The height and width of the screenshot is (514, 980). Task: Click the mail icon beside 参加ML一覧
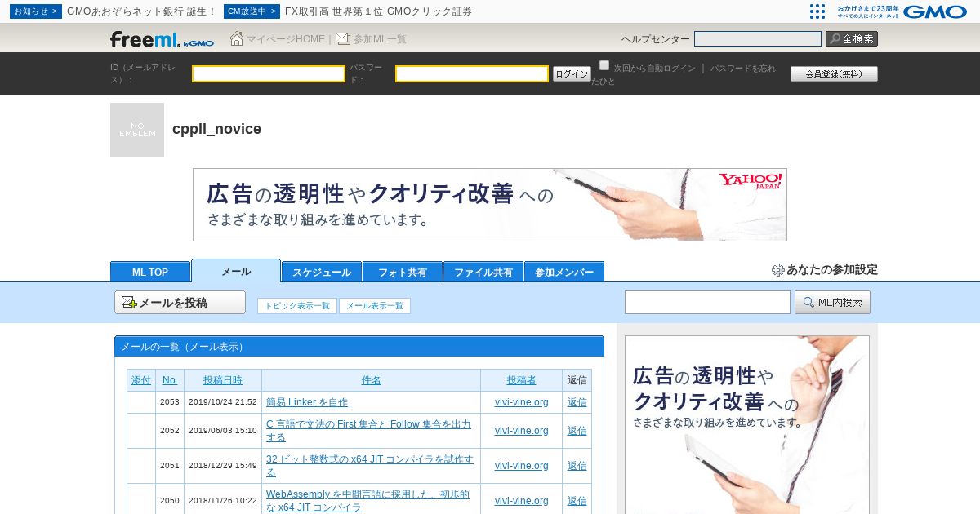pyautogui.click(x=343, y=38)
